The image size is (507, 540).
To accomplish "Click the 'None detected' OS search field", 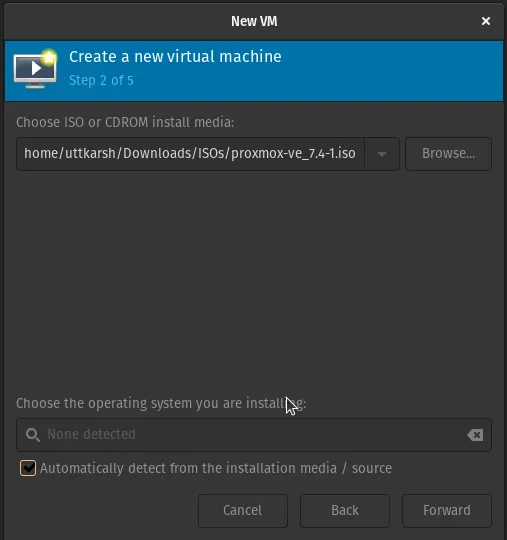I will tap(254, 435).
